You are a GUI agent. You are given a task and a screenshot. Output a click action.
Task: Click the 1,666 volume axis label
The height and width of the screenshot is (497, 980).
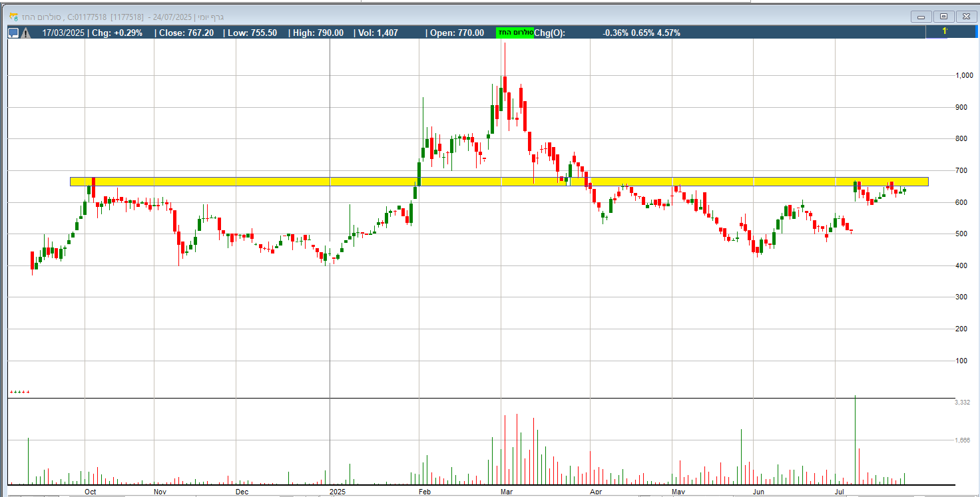963,440
